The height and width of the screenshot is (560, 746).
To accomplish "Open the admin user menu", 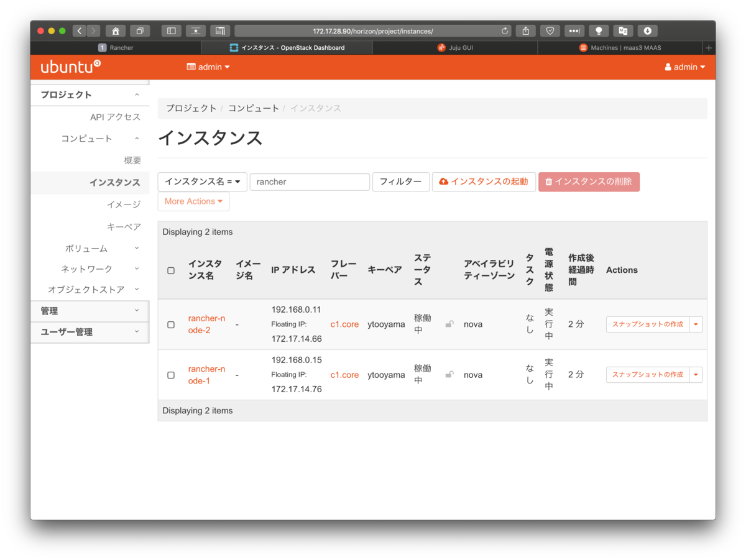I will point(685,67).
